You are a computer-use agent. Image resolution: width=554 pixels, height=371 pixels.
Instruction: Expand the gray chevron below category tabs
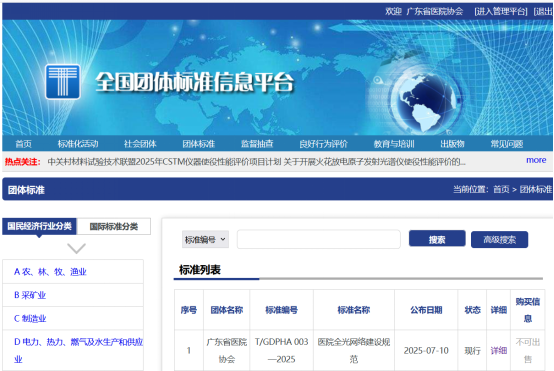point(76,248)
